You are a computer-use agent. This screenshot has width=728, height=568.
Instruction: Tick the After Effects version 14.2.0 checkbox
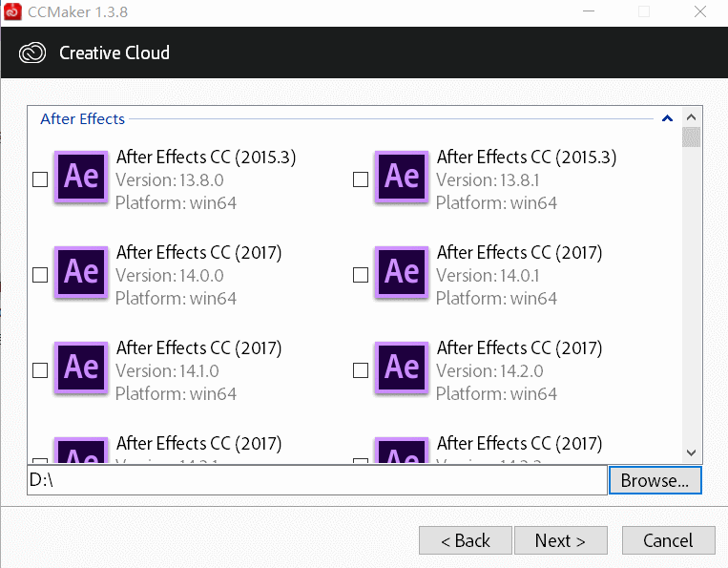point(361,370)
